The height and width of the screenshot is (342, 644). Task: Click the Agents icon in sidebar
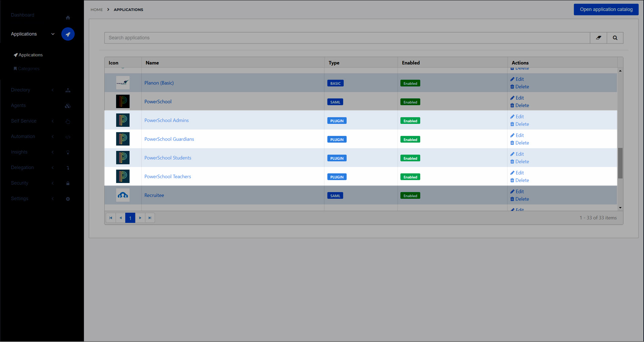click(x=68, y=106)
